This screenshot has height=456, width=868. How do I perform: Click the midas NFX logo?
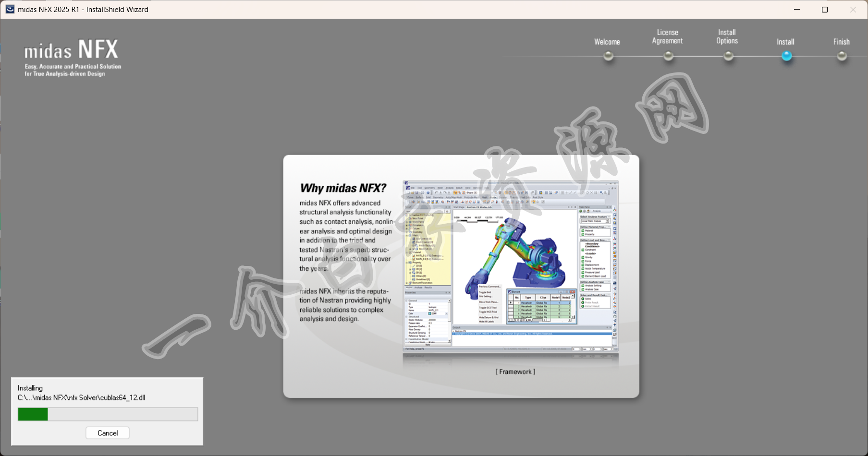coord(71,49)
